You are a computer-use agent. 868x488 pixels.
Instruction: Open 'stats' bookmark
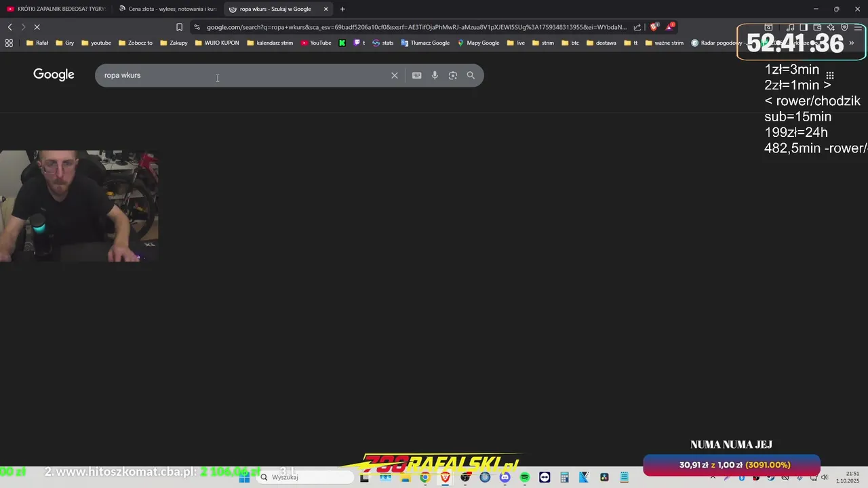pos(382,43)
